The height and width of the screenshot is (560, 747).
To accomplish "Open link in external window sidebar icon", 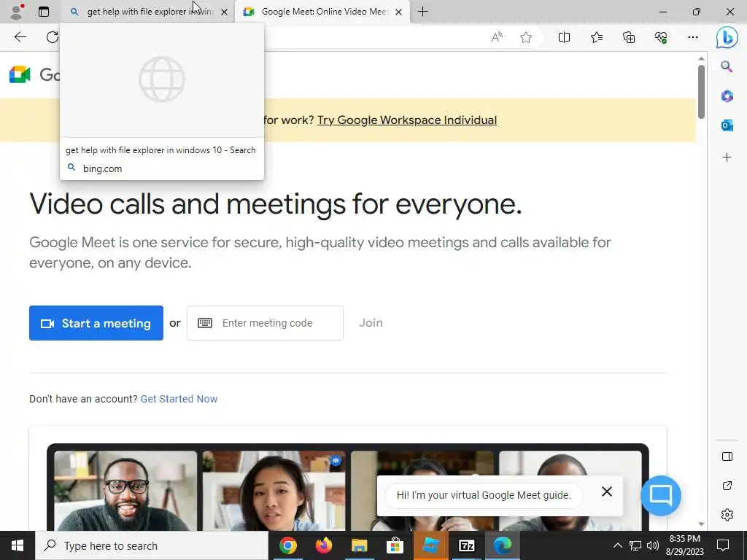I will [727, 486].
